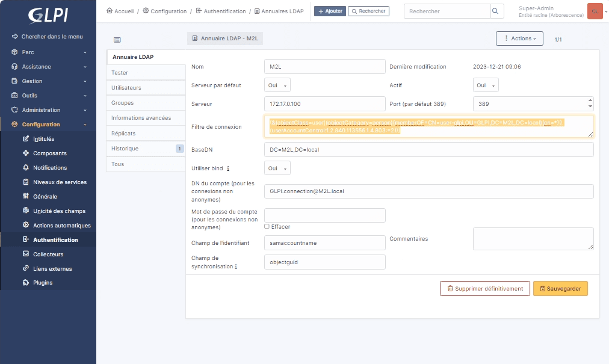Tick the Effacer password checkbox
The image size is (609, 364).
coord(267,227)
